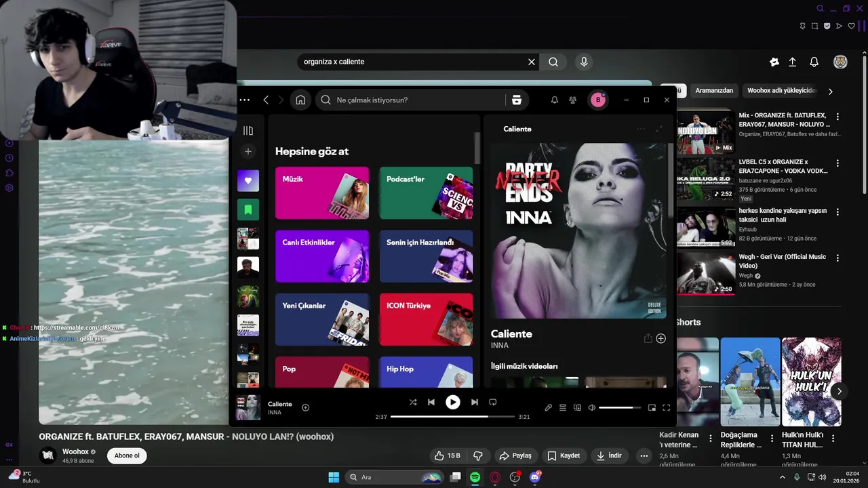Show next Shorts with arrow
Viewport: 868px width, 488px height.
click(x=839, y=391)
